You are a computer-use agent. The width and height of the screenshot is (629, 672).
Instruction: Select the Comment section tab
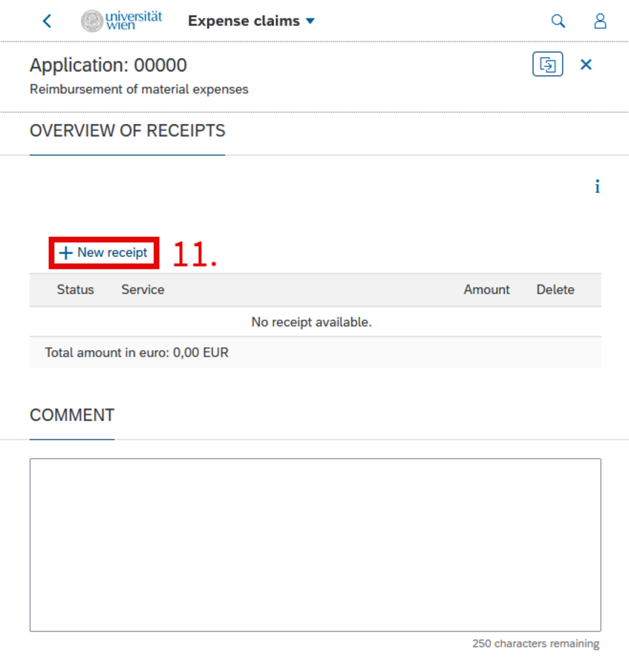[x=72, y=415]
